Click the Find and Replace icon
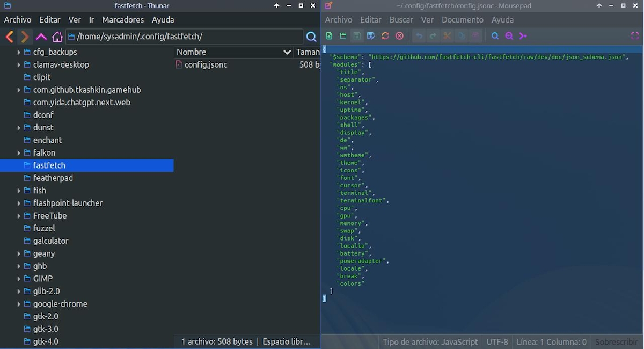644x349 pixels. (509, 36)
